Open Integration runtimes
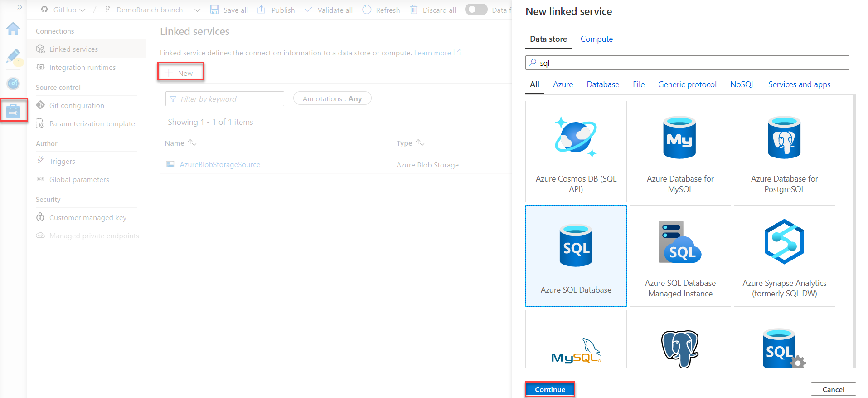This screenshot has height=398, width=868. [82, 67]
